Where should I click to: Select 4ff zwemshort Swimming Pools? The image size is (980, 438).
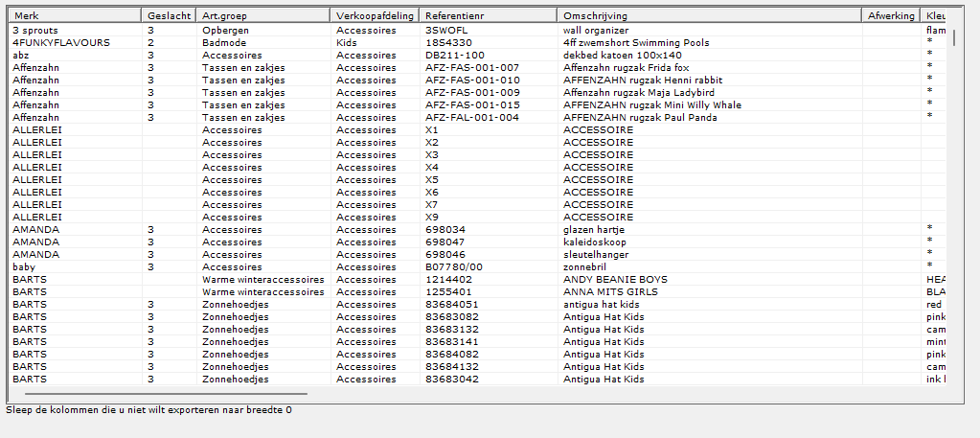click(636, 42)
